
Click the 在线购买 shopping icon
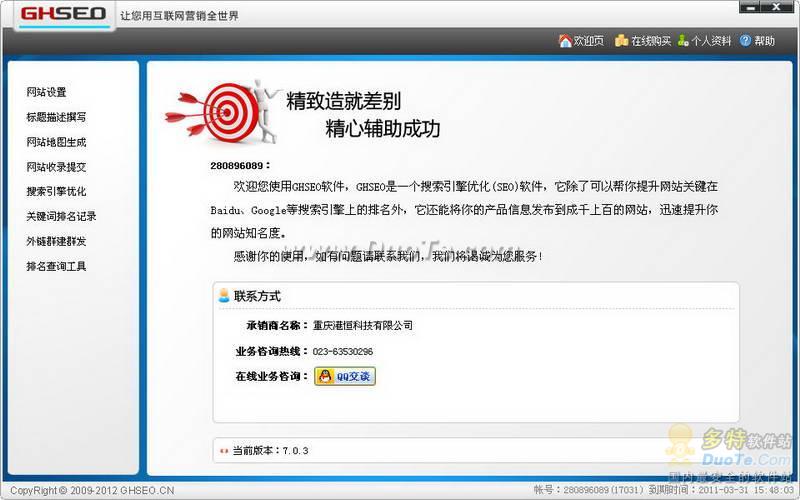(621, 41)
